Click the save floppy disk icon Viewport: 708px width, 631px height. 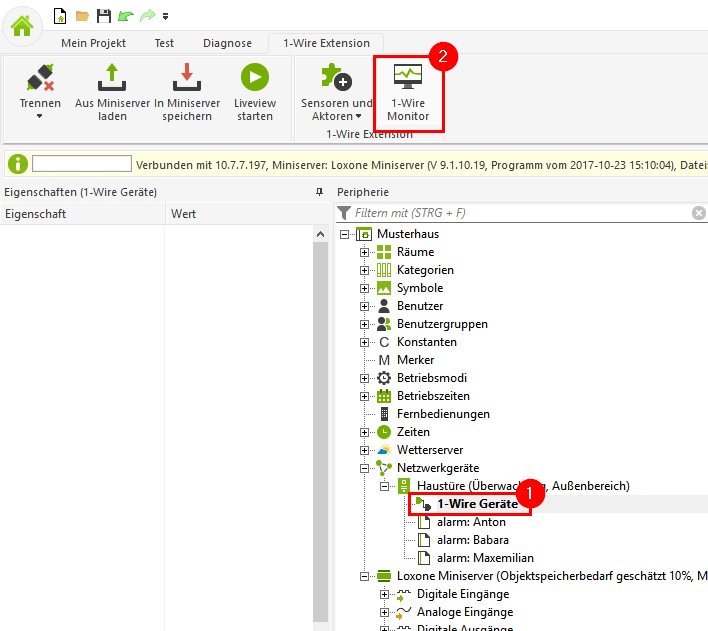[103, 16]
